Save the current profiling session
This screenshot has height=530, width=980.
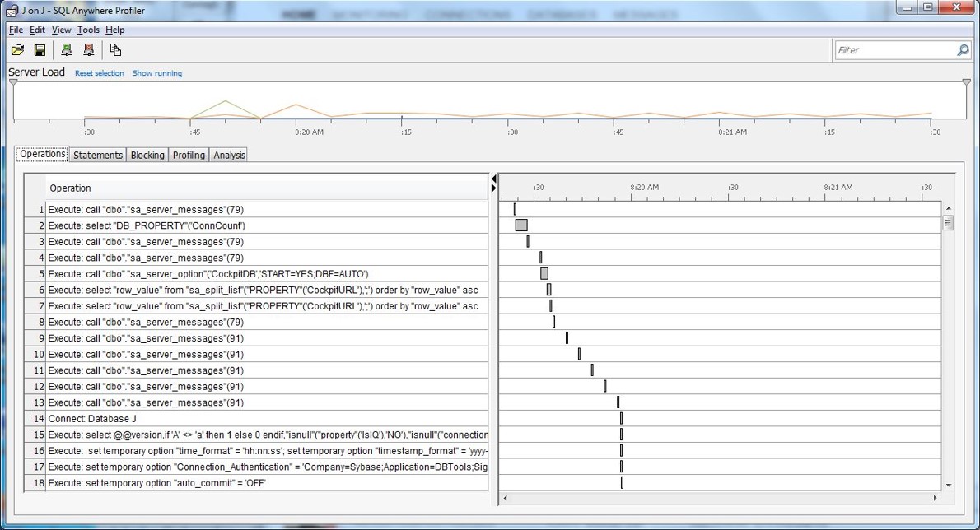pyautogui.click(x=39, y=49)
